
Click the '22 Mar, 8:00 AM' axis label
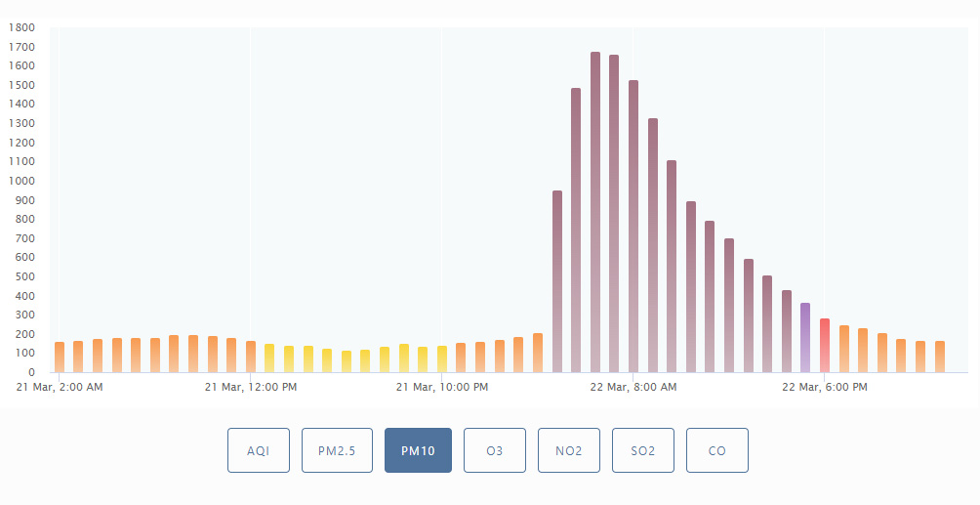[x=633, y=387]
